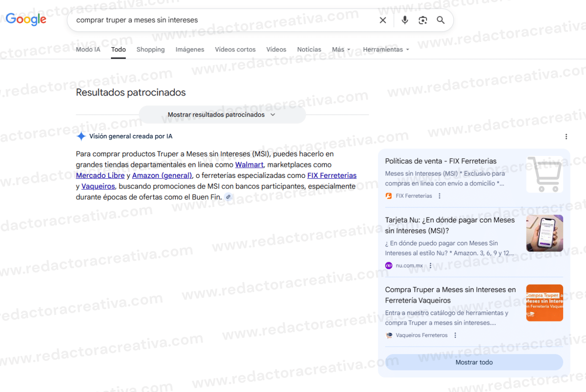The height and width of the screenshot is (392, 586).
Task: Click the nu.com.mx source text
Action: pyautogui.click(x=409, y=266)
